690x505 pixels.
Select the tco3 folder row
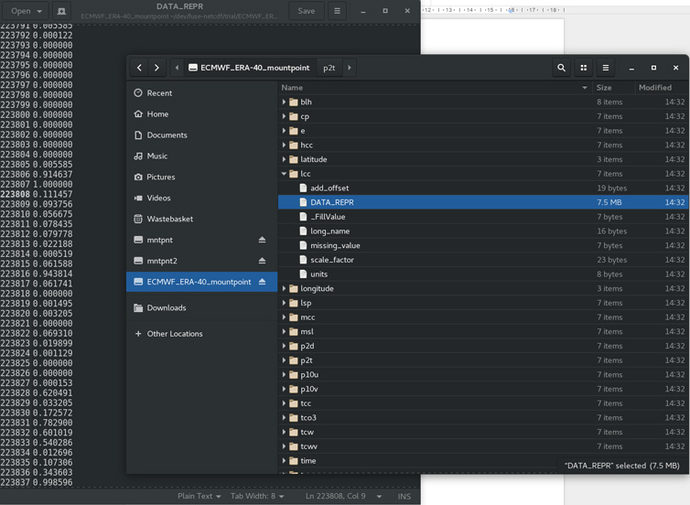pyautogui.click(x=483, y=417)
